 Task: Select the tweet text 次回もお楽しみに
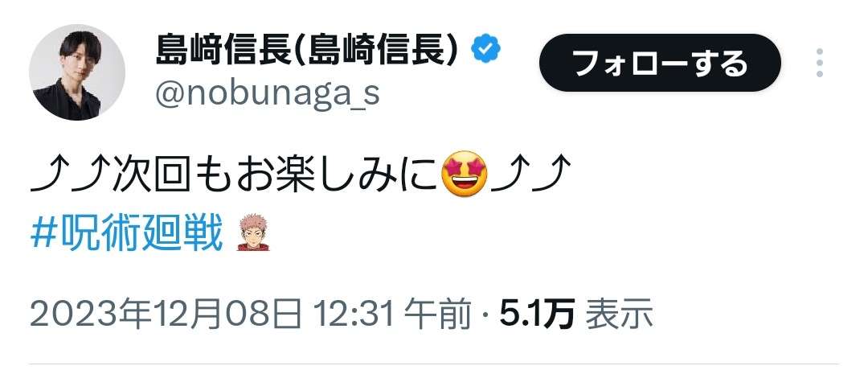click(x=275, y=175)
